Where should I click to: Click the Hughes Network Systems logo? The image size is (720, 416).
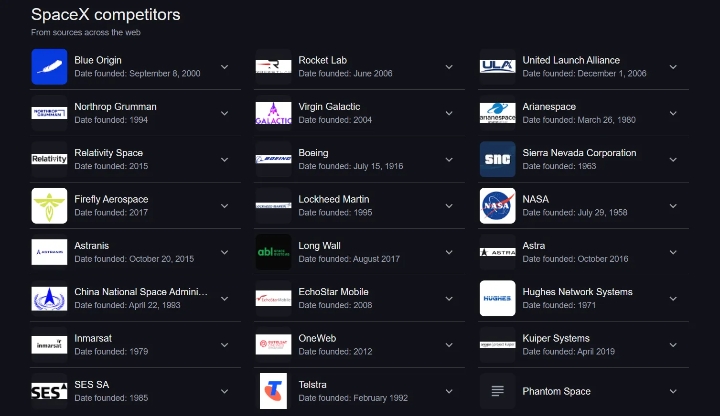(497, 298)
